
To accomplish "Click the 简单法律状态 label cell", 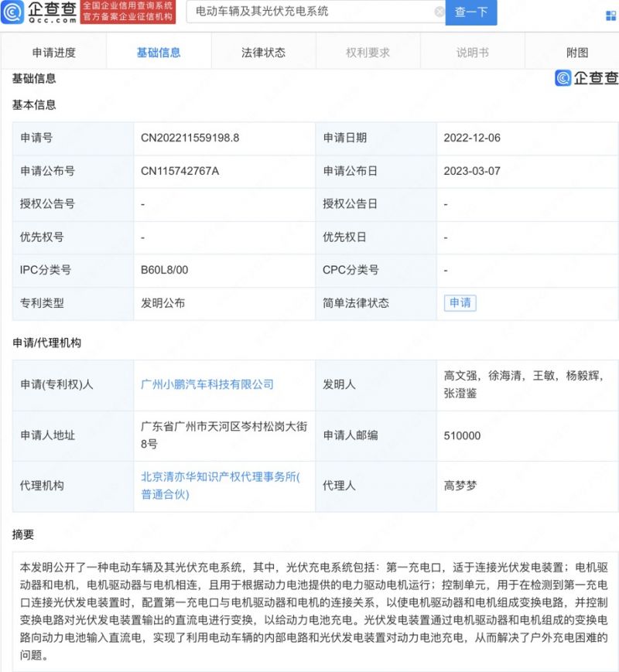I will [x=376, y=303].
